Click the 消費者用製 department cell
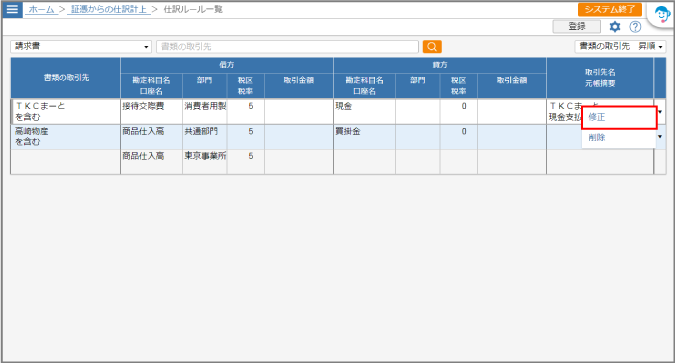 [x=205, y=112]
